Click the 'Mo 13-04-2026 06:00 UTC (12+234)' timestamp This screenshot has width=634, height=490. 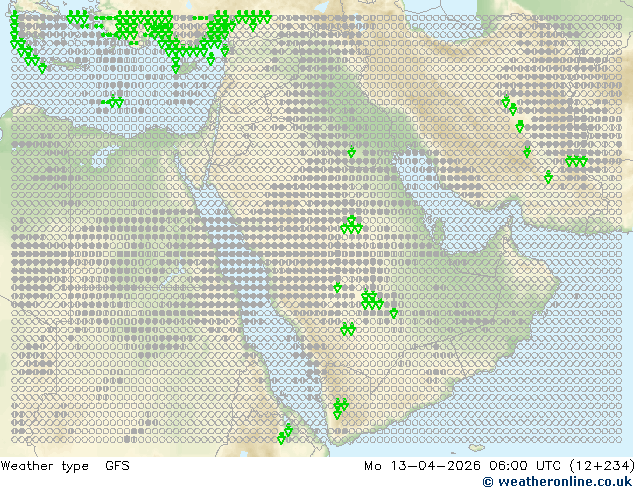499,466
